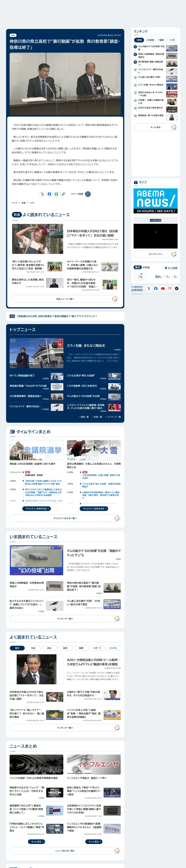This screenshot has height=868, width=186.
Task: Click arrow icon on ランキング もっと見る
Action: point(174,127)
